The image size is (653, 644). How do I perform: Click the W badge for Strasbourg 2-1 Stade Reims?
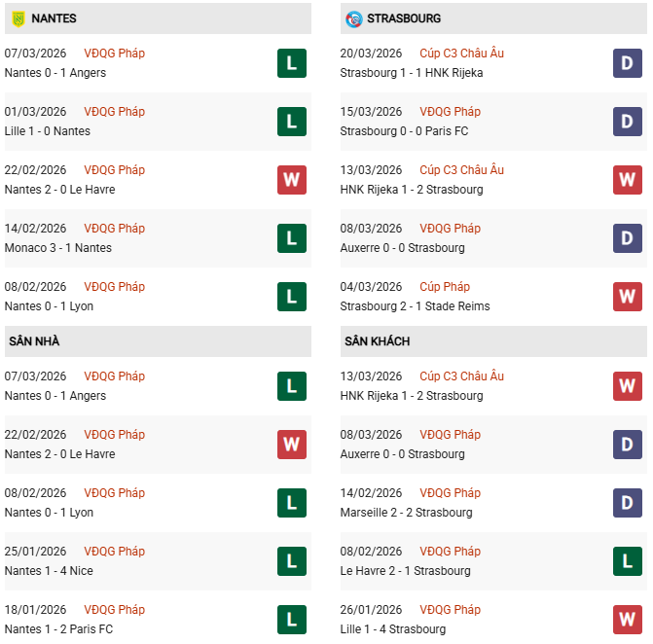click(x=628, y=297)
